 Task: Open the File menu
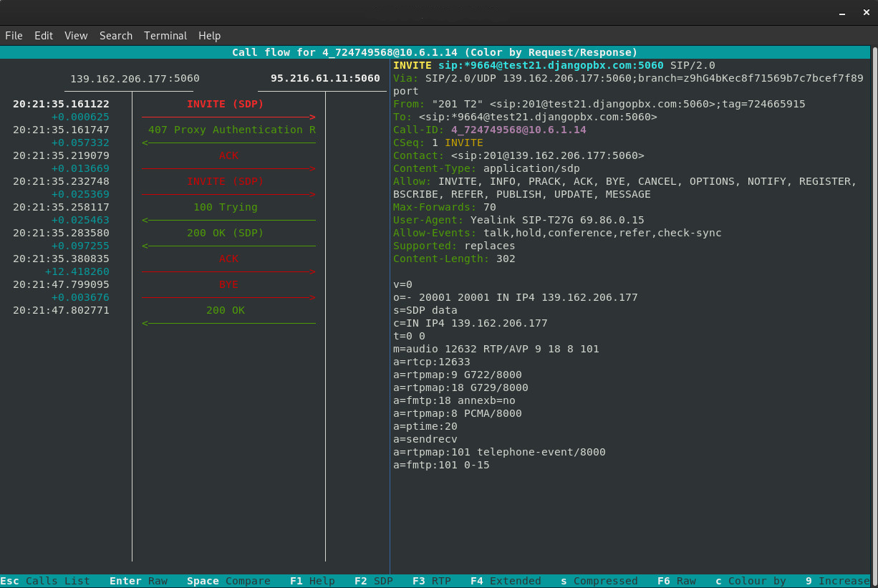(14, 36)
